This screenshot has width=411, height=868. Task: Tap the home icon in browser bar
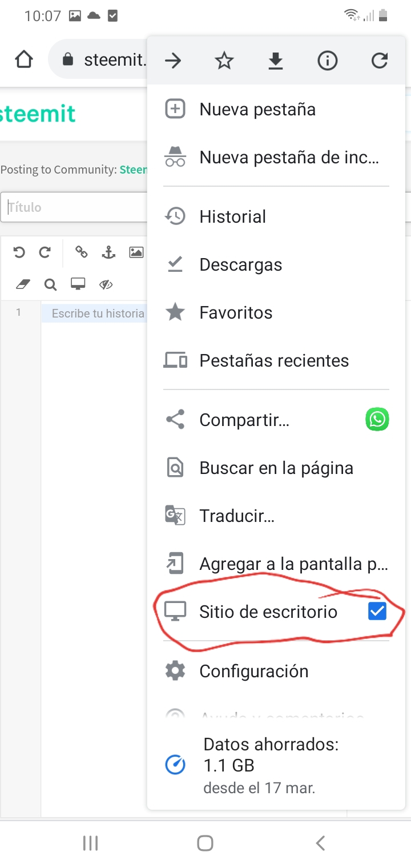23,59
